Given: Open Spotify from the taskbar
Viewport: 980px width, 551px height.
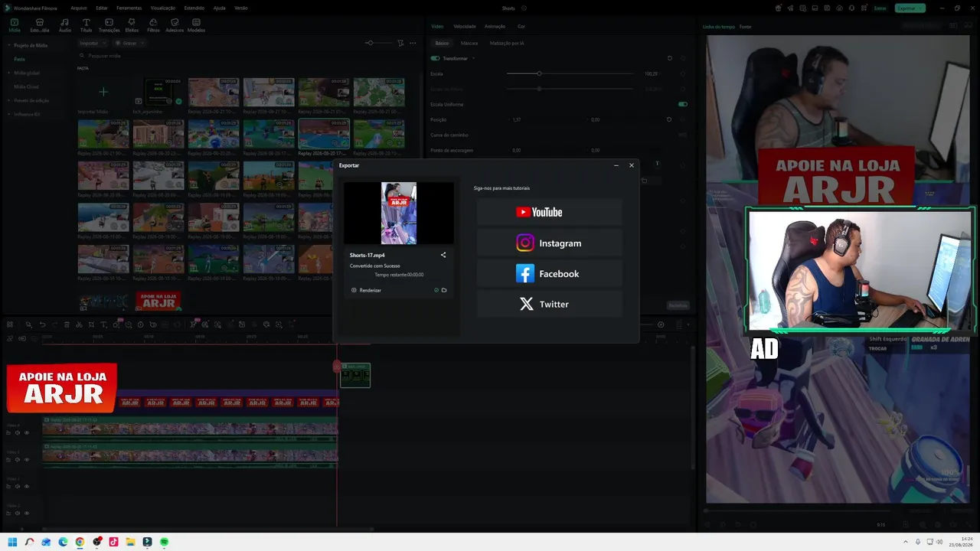Looking at the screenshot, I should point(164,542).
